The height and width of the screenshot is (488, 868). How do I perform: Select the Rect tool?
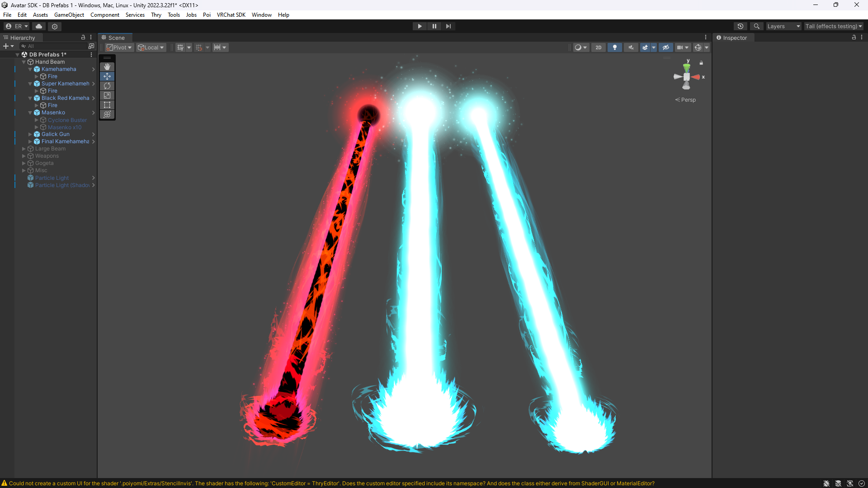(107, 105)
